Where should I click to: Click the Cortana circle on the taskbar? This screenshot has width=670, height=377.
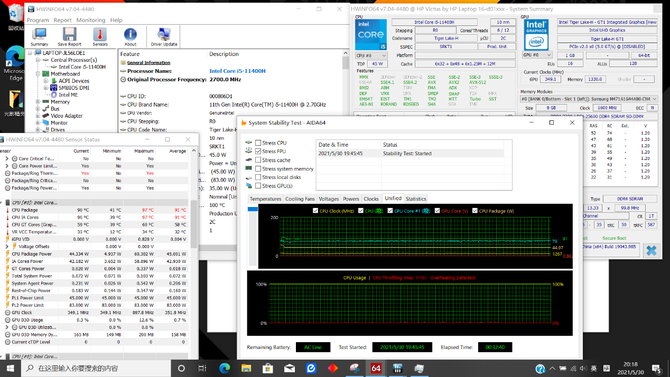(x=181, y=368)
